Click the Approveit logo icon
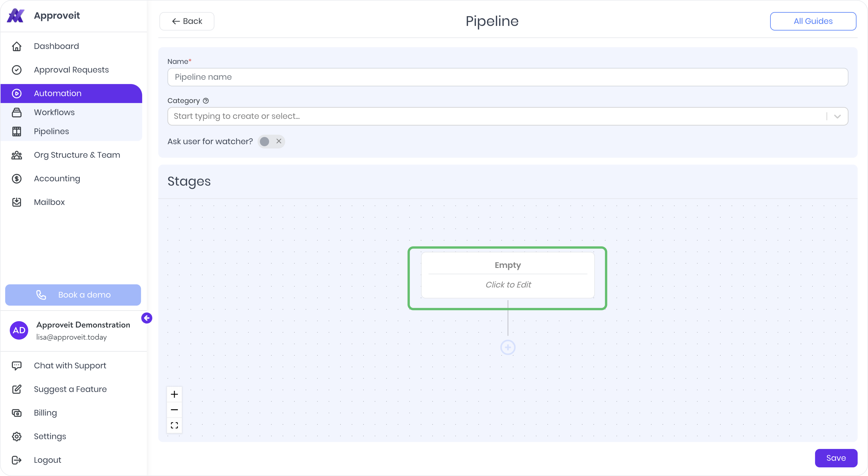 coord(16,16)
